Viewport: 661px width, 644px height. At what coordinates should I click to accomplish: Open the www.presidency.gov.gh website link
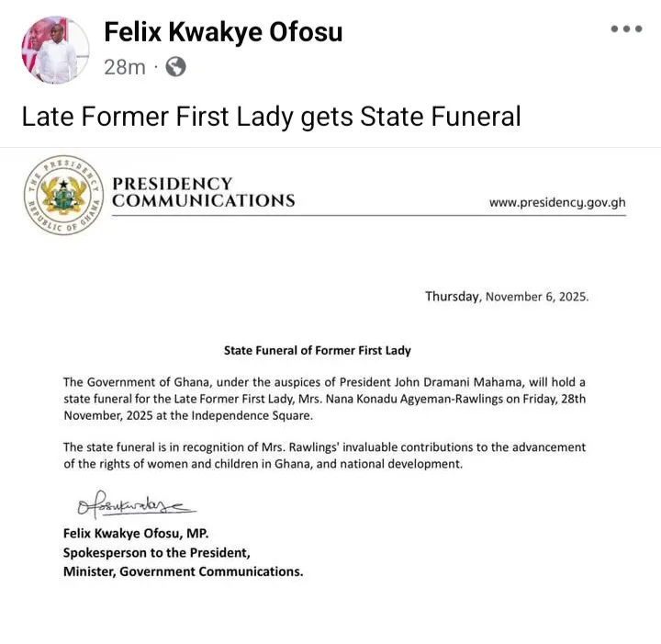[557, 202]
